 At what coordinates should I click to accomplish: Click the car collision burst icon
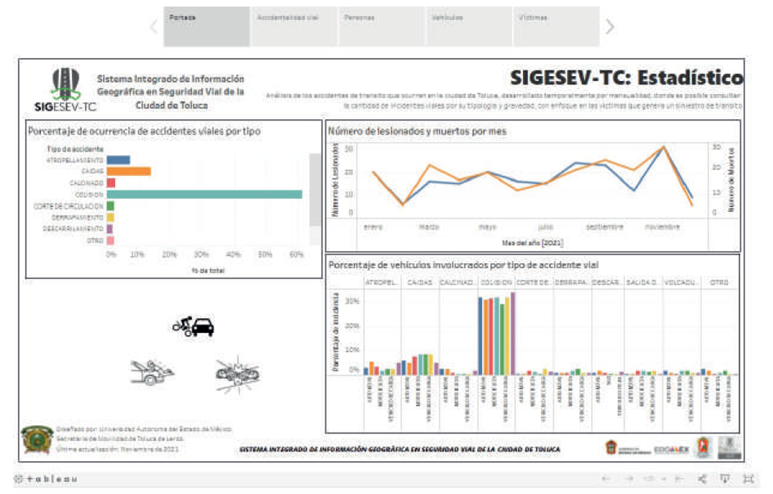tap(237, 372)
